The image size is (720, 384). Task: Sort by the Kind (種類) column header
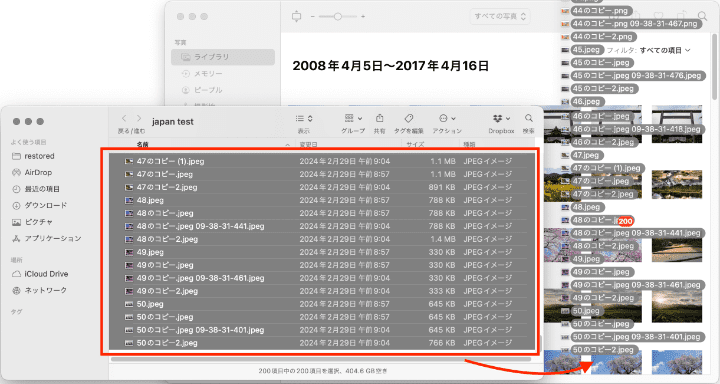click(469, 145)
